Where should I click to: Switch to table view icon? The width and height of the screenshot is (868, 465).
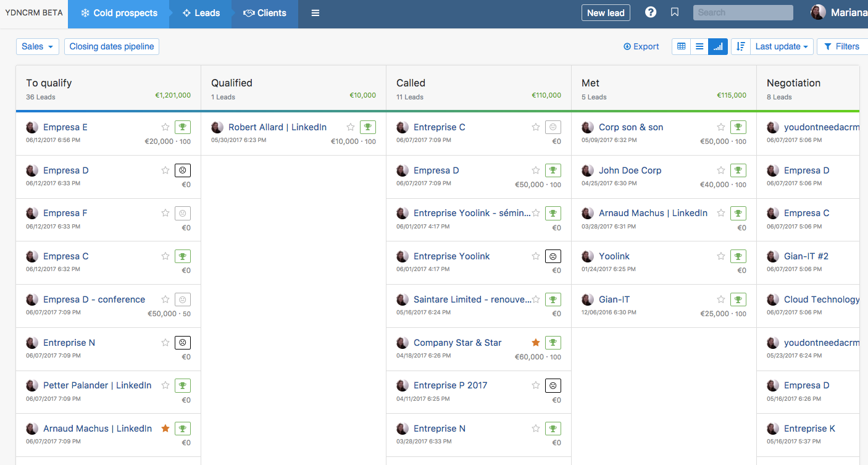click(680, 46)
